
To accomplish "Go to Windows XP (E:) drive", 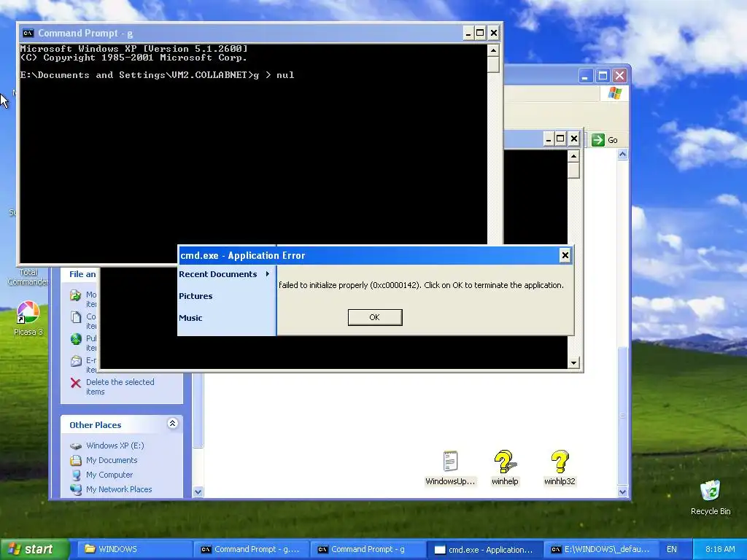I will pos(115,446).
